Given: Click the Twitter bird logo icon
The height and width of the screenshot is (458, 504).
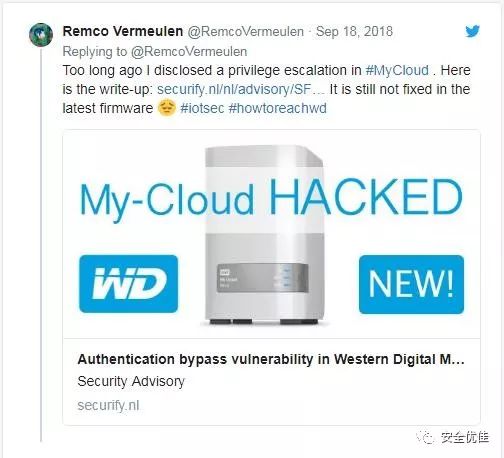Looking at the screenshot, I should tap(472, 31).
